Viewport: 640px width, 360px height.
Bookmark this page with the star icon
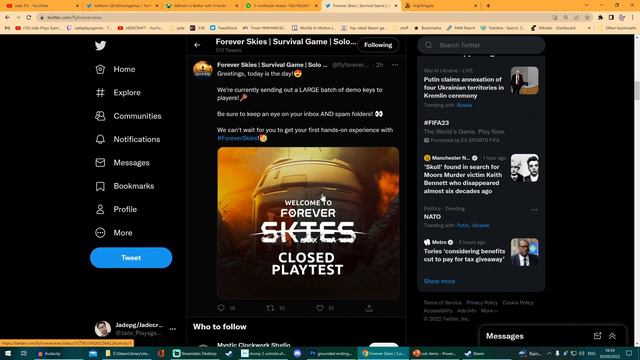tap(587, 18)
